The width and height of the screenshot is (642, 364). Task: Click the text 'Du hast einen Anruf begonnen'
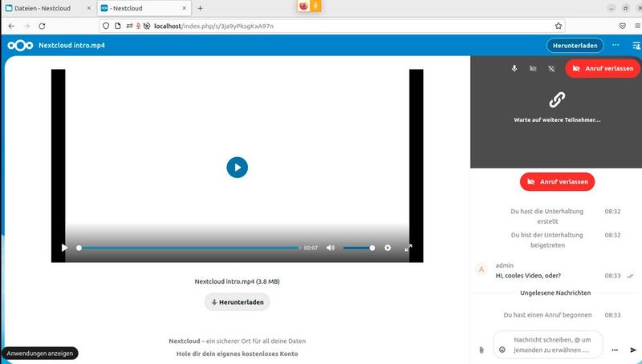pyautogui.click(x=547, y=315)
